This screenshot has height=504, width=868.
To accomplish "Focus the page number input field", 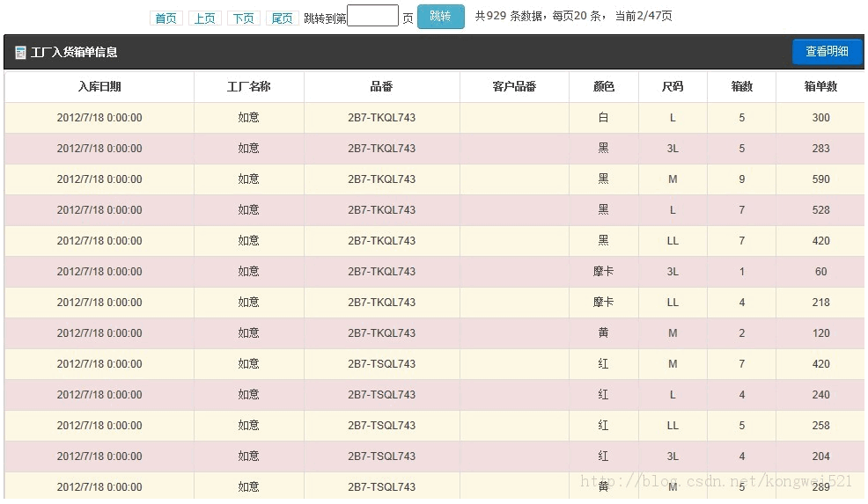I will [372, 17].
